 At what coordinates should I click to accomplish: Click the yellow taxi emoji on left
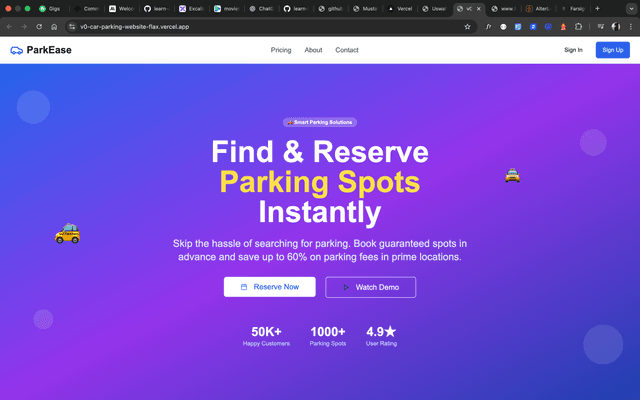[x=67, y=233]
